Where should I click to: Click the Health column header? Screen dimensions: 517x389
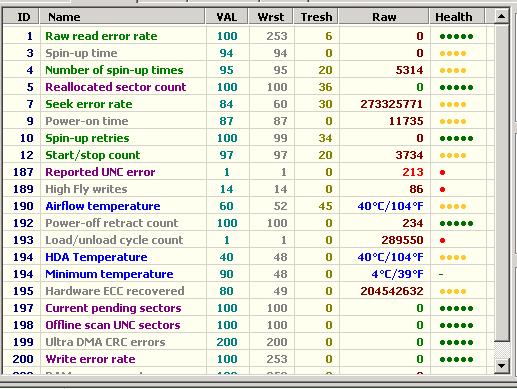coord(456,17)
